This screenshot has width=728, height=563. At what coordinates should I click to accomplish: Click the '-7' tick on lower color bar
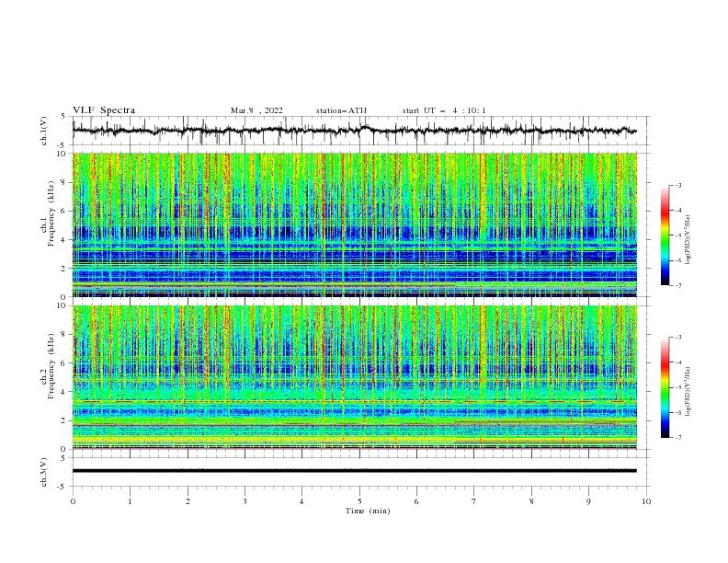pyautogui.click(x=677, y=437)
